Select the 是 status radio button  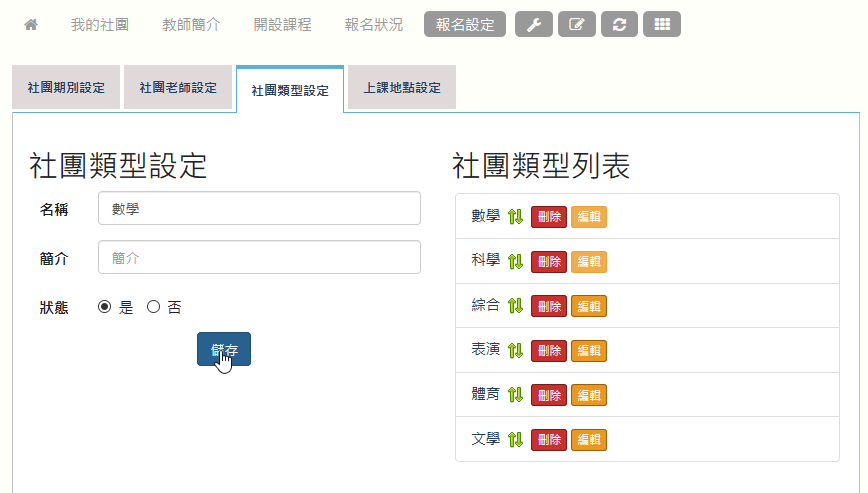105,308
